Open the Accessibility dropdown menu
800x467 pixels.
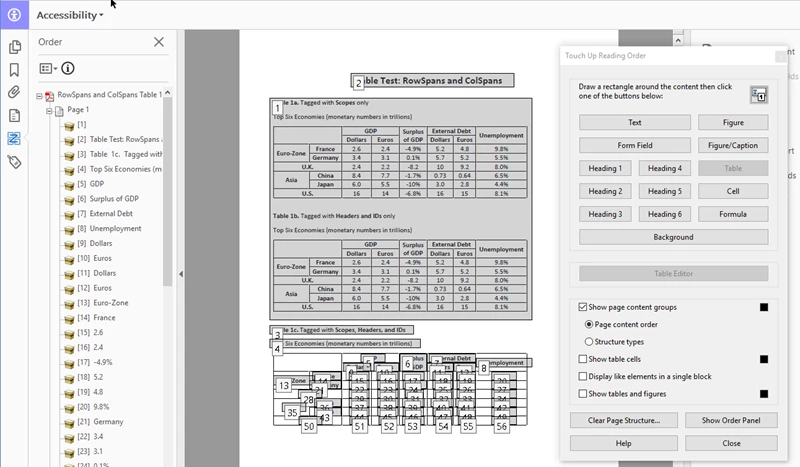pos(70,15)
